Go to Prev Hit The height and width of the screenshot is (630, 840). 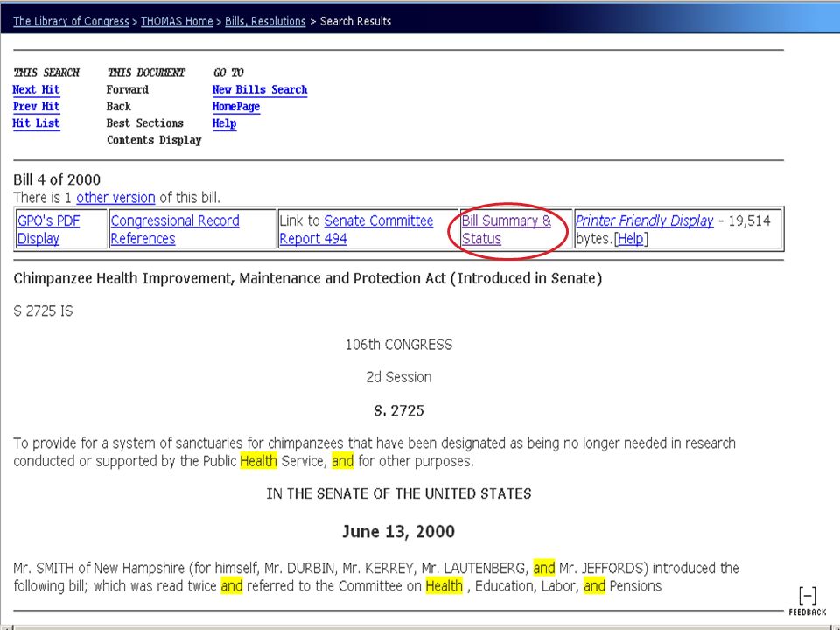click(x=36, y=106)
